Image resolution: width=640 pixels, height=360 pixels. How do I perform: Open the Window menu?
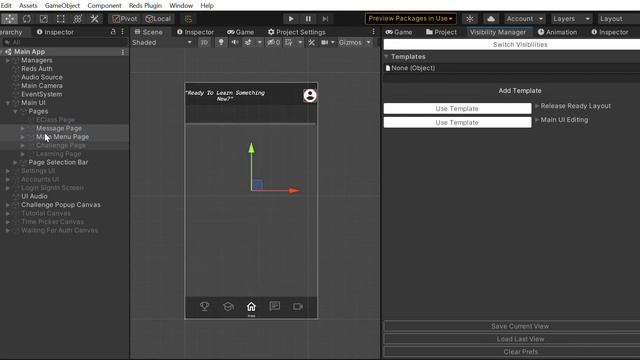point(181,5)
